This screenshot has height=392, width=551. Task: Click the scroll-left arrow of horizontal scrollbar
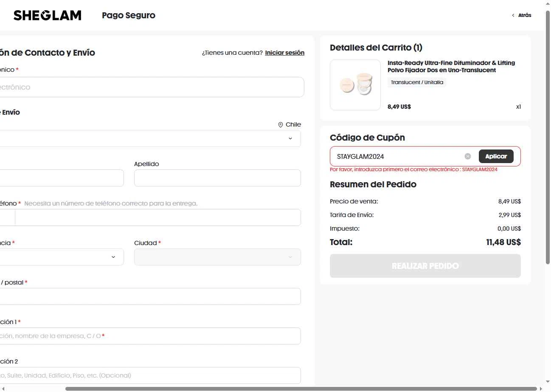click(x=3, y=389)
